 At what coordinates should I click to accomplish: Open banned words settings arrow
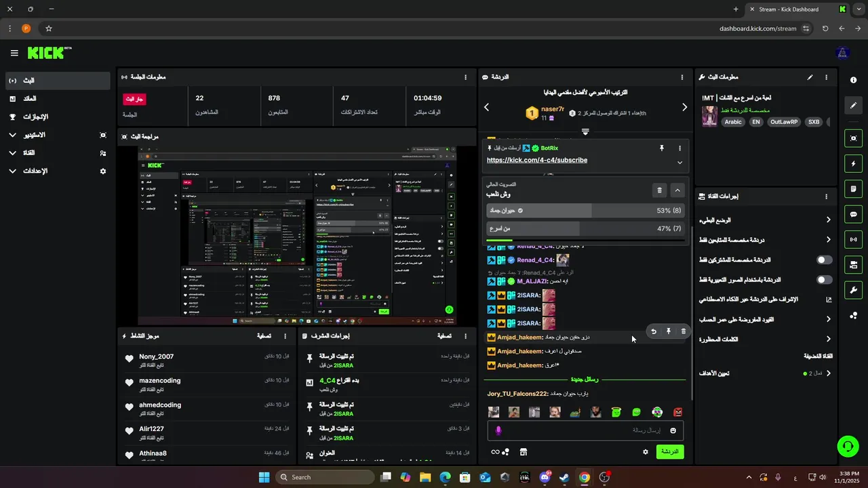tap(828, 339)
